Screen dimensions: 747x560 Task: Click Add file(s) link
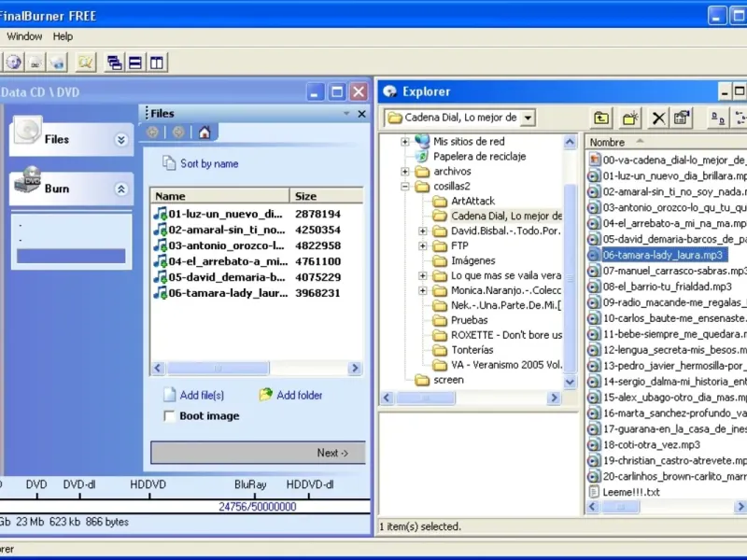194,395
